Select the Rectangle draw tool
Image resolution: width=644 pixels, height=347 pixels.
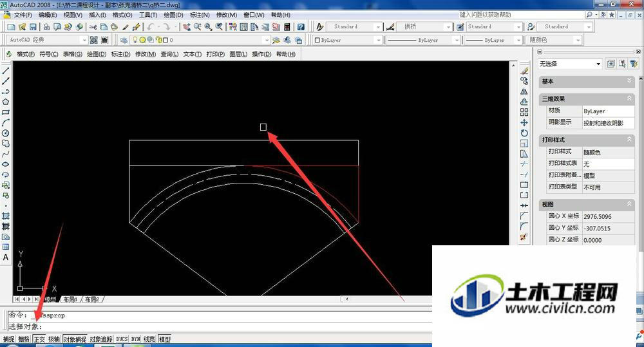click(6, 112)
